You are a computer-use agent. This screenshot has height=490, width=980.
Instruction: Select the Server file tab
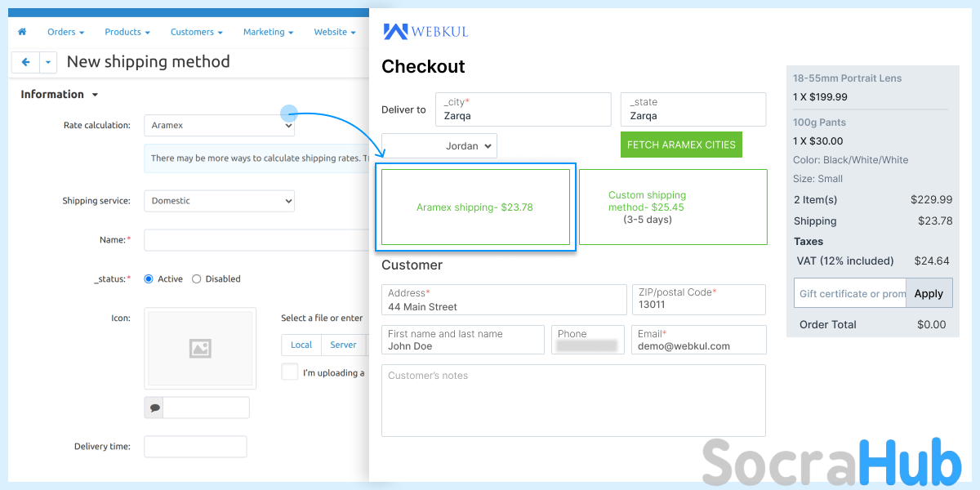[343, 345]
